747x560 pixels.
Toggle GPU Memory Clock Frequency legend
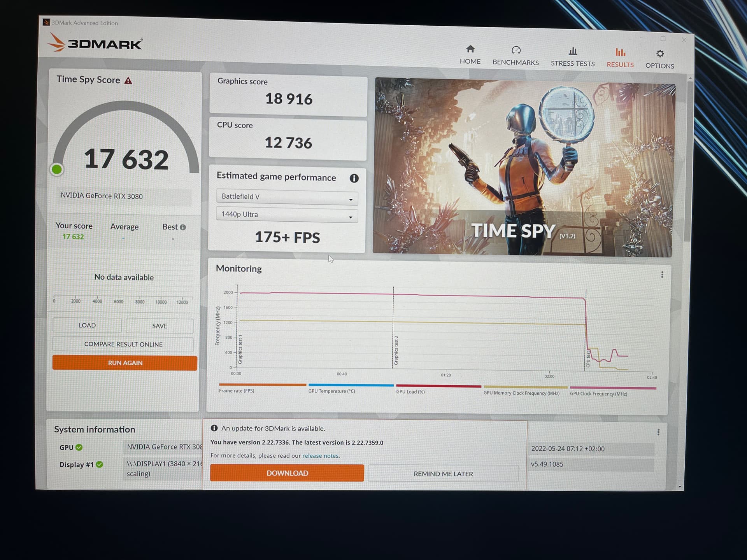point(525,390)
